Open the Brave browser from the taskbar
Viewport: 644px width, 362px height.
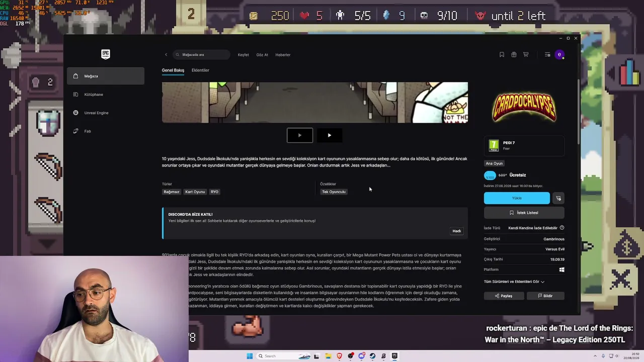pos(340,356)
